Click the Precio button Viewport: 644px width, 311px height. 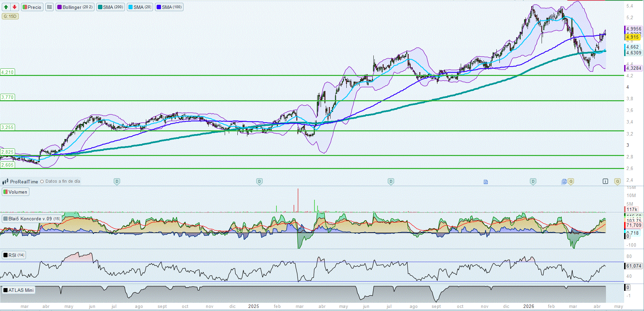coord(32,7)
